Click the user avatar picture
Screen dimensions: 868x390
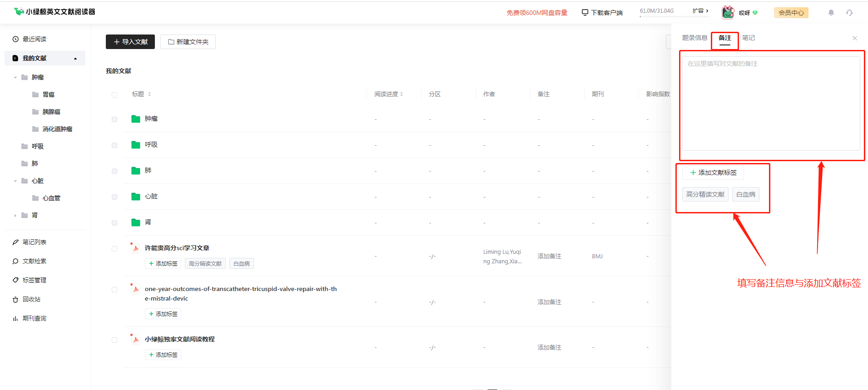[728, 12]
